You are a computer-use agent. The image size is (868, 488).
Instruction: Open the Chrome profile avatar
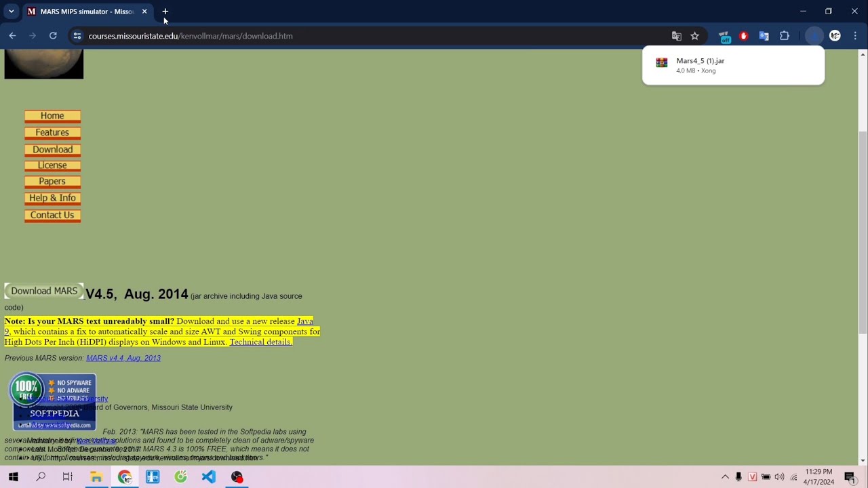coord(835,36)
